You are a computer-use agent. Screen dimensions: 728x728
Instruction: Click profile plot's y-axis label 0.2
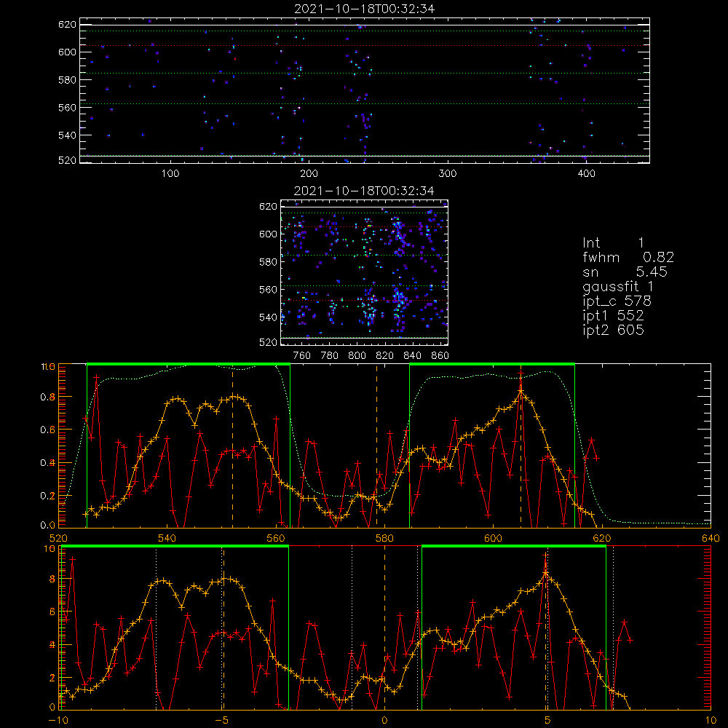(47, 496)
